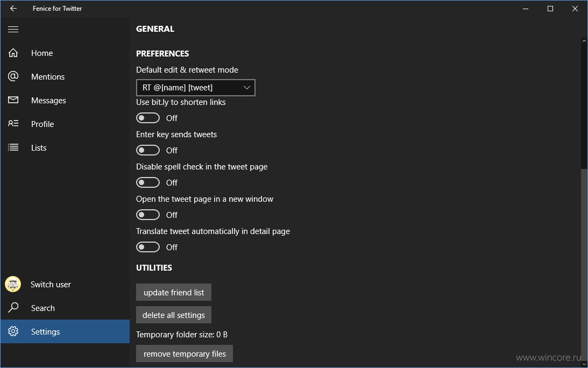This screenshot has height=368, width=588.
Task: Click the PREFERENCES heading
Action: [x=162, y=54]
